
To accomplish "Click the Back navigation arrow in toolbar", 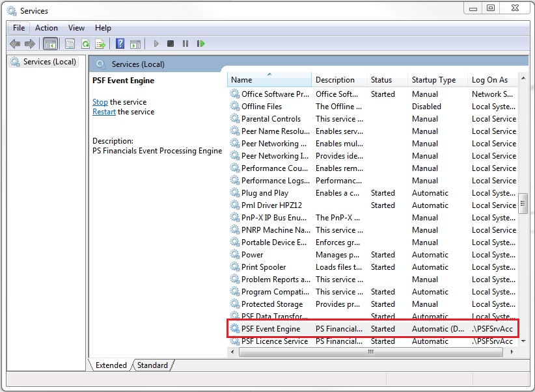I will [14, 44].
